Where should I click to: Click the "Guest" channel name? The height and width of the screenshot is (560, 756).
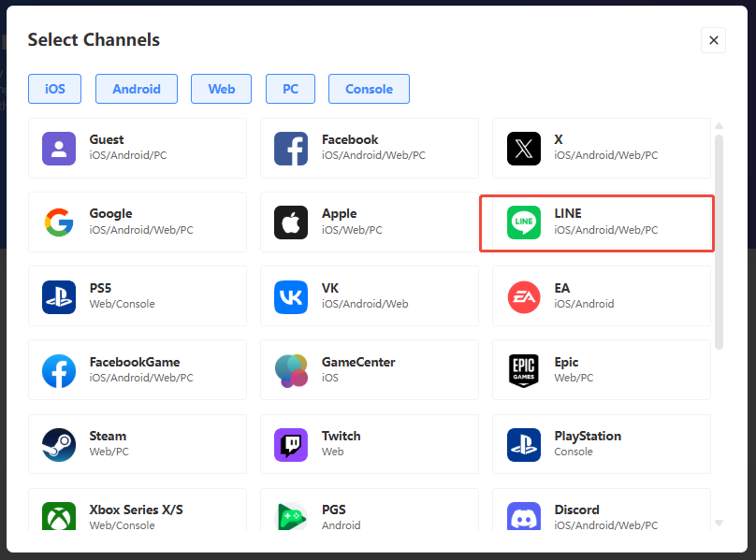[x=107, y=139]
